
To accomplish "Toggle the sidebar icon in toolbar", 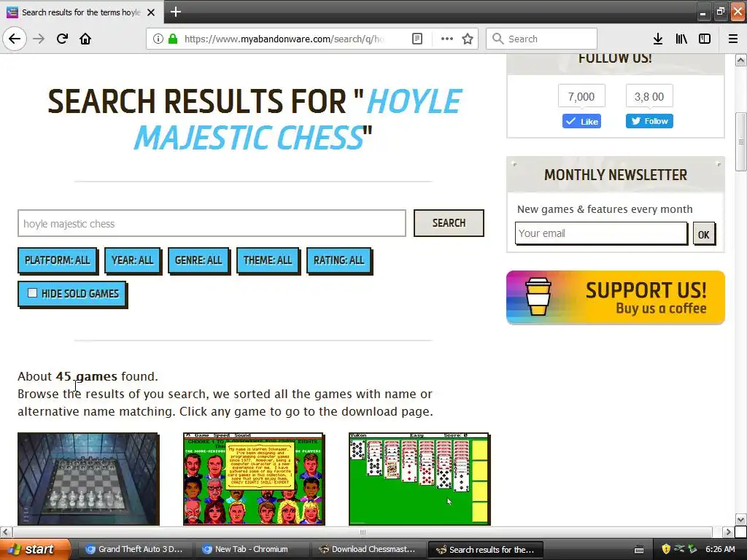I will tap(705, 39).
